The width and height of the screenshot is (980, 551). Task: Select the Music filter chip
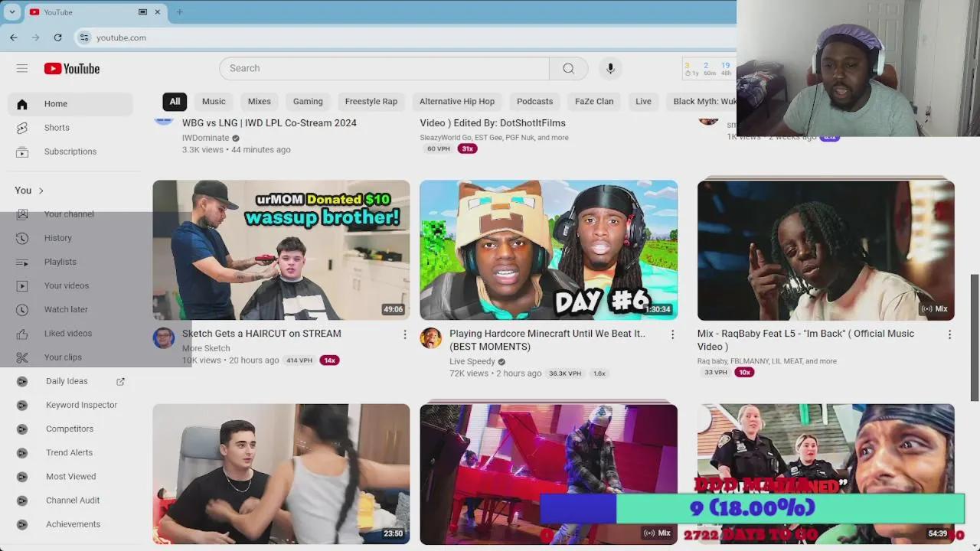(x=214, y=101)
